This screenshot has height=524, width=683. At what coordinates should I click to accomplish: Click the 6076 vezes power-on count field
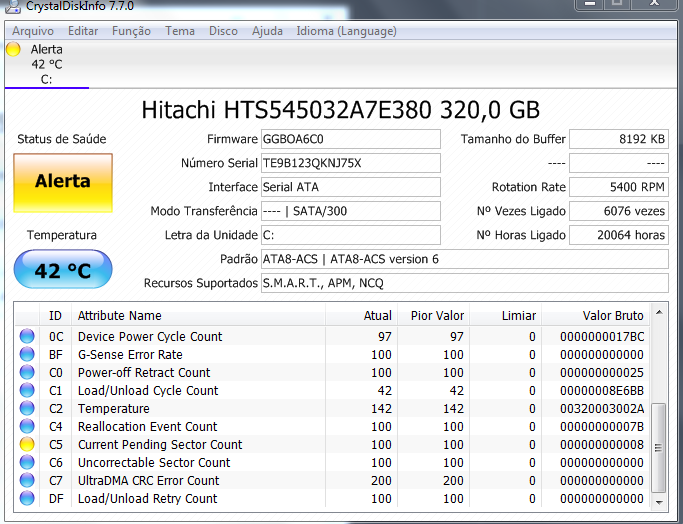pyautogui.click(x=619, y=211)
